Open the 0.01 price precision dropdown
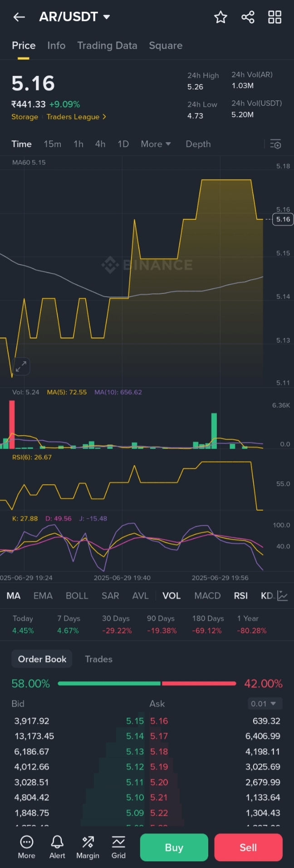 tap(265, 704)
